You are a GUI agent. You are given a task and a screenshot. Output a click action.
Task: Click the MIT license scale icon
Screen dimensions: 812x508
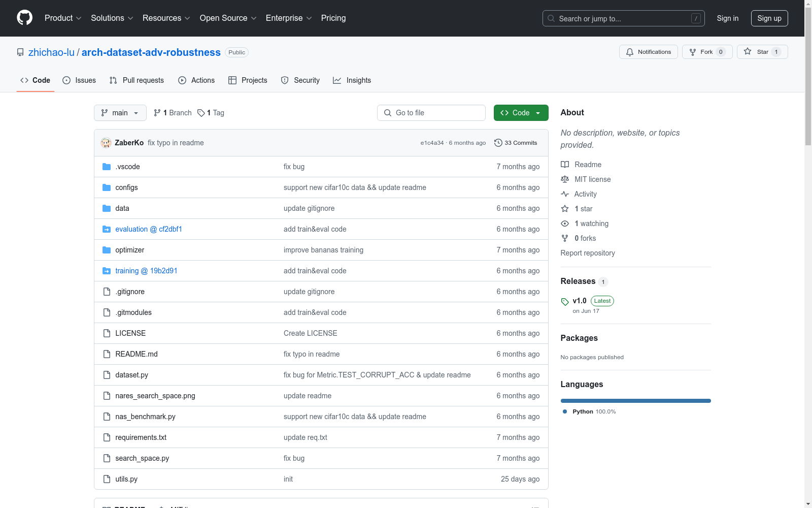point(565,179)
